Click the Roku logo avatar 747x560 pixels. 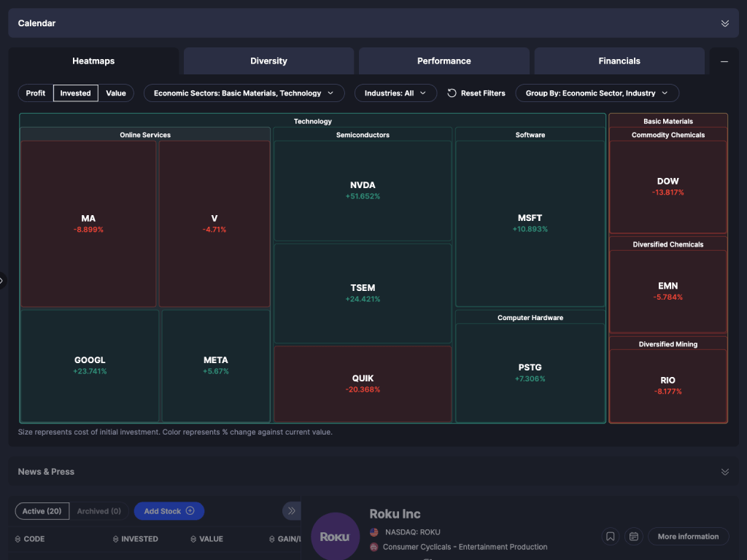(335, 537)
